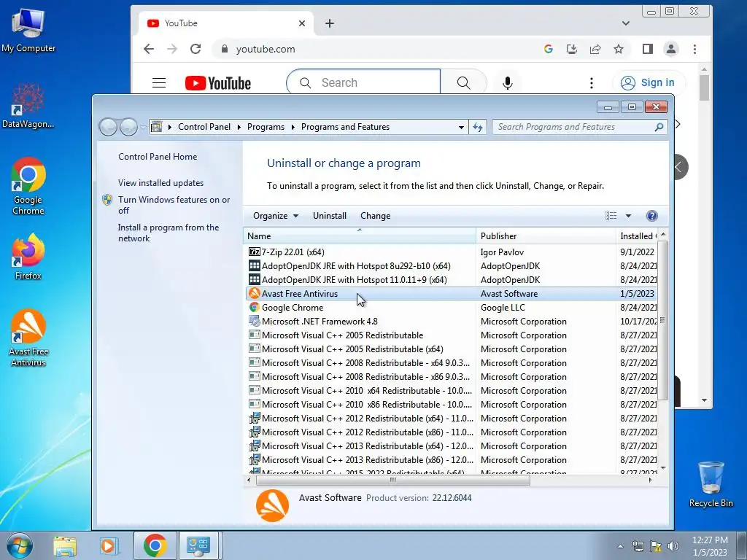This screenshot has height=560, width=747.
Task: Click the program list vertical scrollbar
Action: pos(662,320)
